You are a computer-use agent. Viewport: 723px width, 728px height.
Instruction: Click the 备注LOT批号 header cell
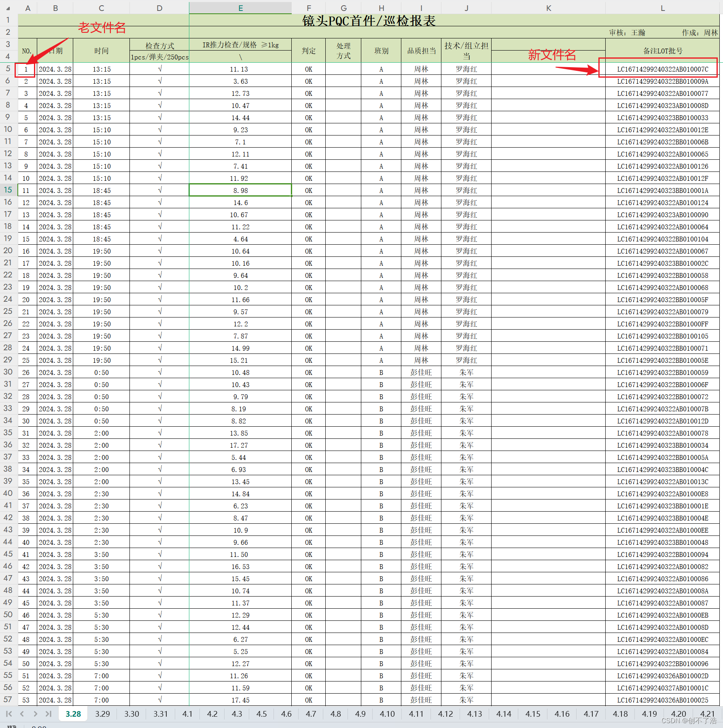(x=662, y=51)
